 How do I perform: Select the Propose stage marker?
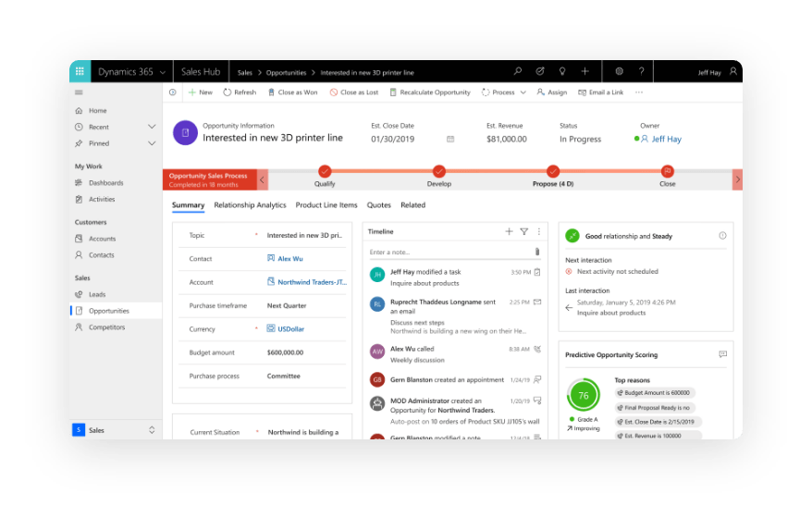pos(553,171)
